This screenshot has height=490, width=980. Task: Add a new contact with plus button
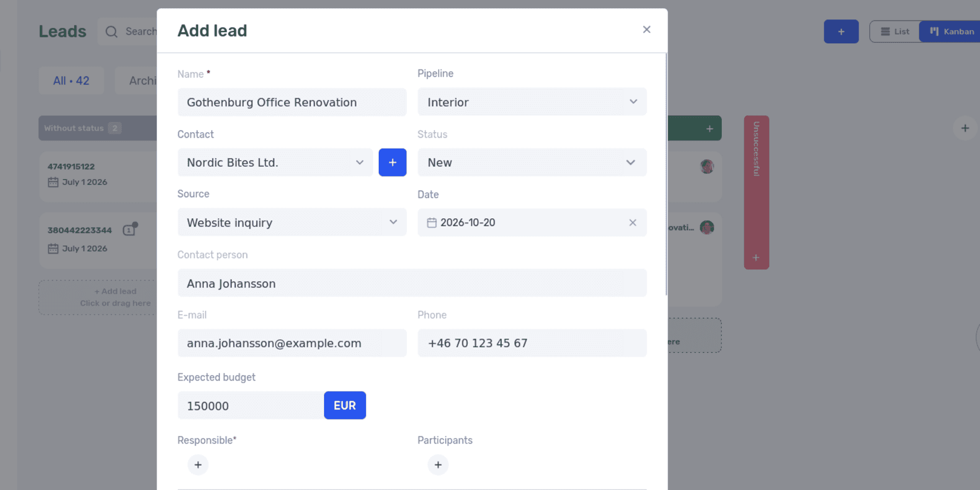(x=393, y=162)
